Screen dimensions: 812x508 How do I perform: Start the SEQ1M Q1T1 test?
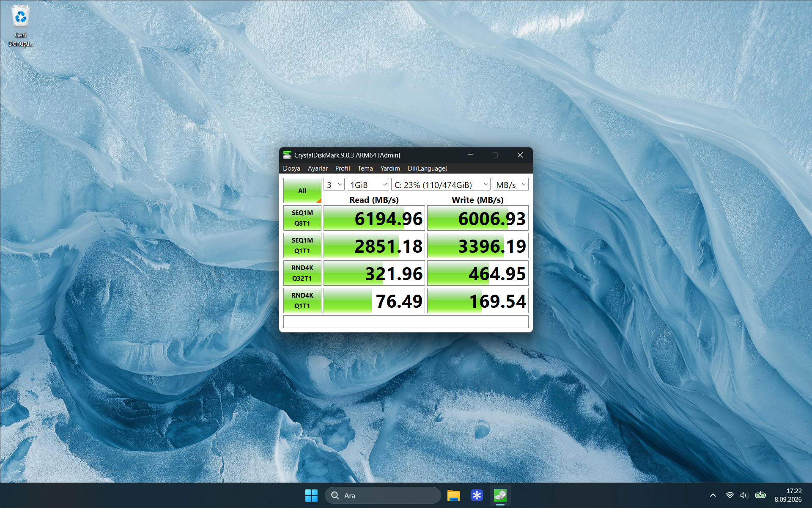coord(302,246)
